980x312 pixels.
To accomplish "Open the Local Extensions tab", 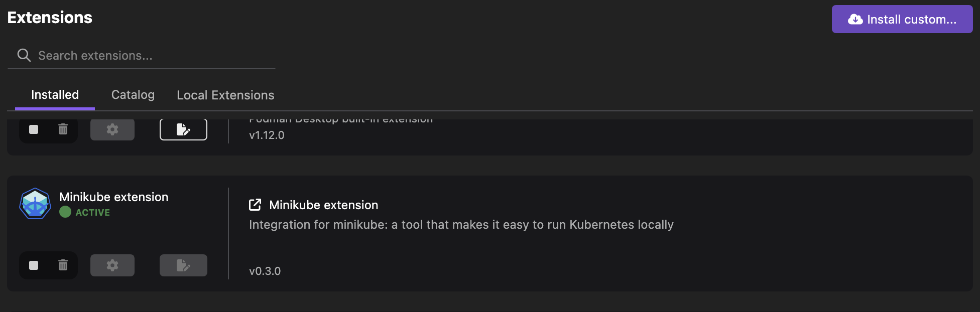I will click(225, 95).
